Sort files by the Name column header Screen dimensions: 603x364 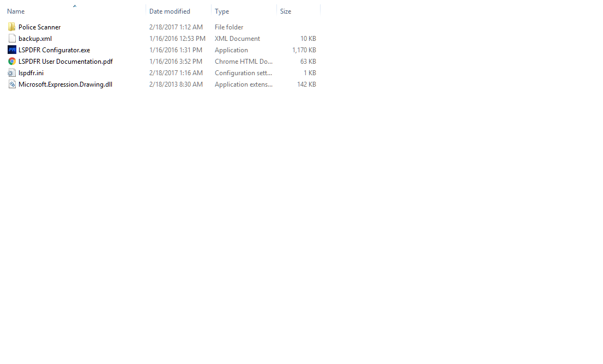point(16,11)
